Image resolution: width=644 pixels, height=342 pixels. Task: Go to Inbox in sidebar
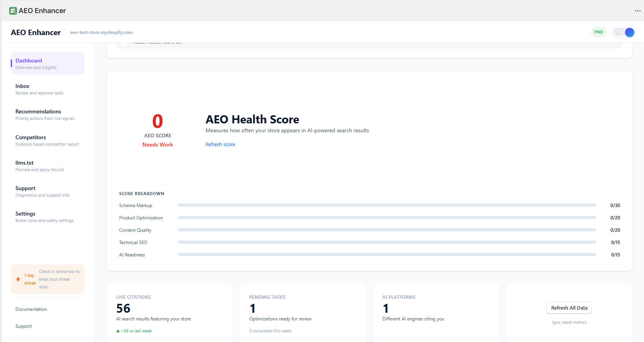point(47,89)
